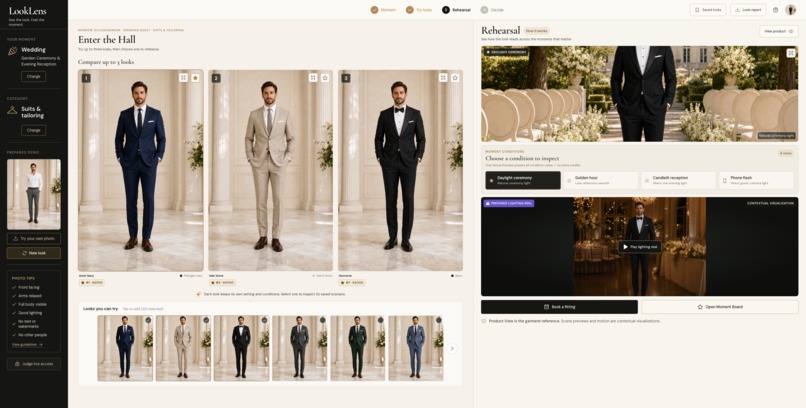Click the Contextual visualization label
Screen dimensions: 806x408
(770, 203)
